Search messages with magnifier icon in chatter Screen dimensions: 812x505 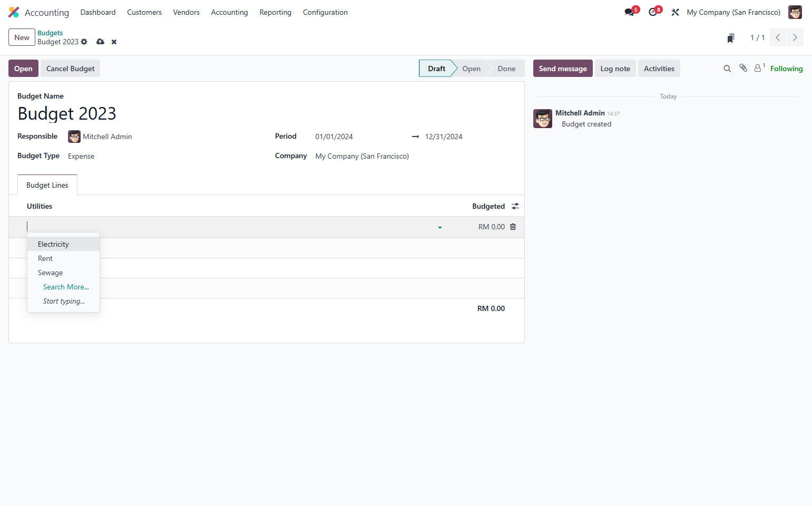click(727, 69)
